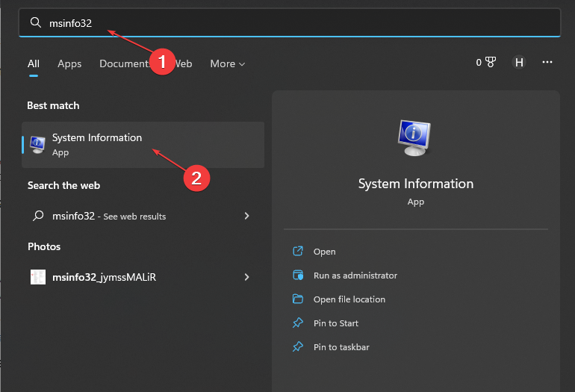This screenshot has height=392, width=575.
Task: Click the Open file location folder icon
Action: point(298,299)
